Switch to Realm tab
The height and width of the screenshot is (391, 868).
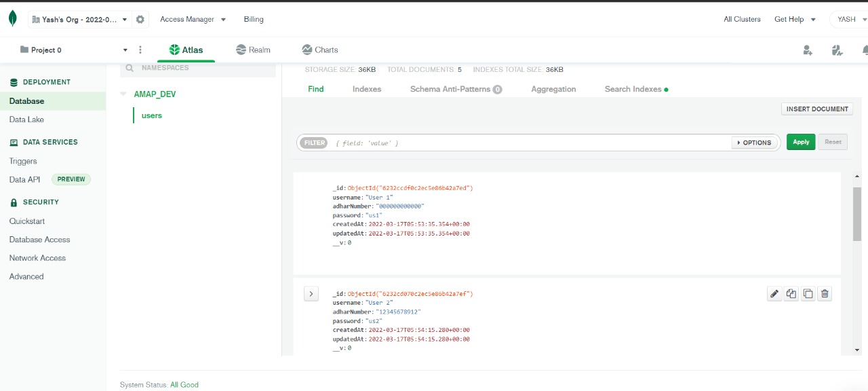[253, 50]
